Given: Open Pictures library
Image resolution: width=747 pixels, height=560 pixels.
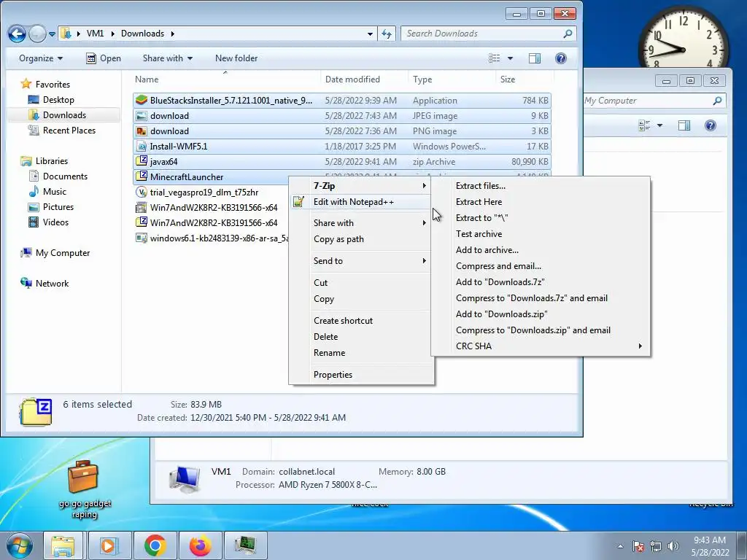Looking at the screenshot, I should tap(58, 206).
